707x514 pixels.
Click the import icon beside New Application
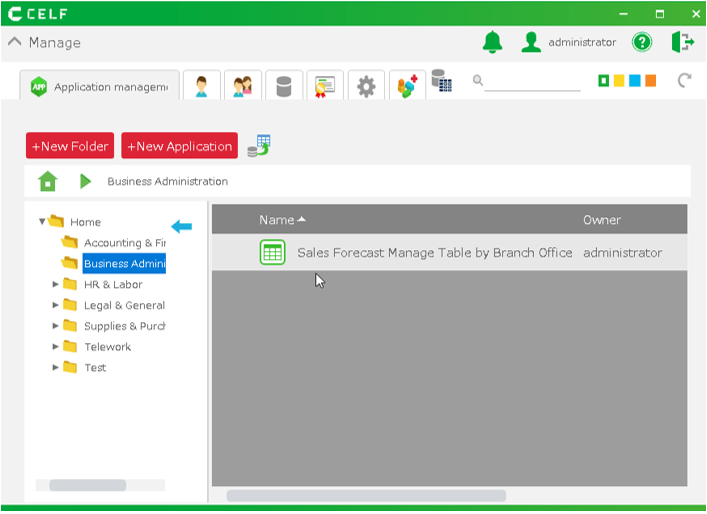(259, 146)
